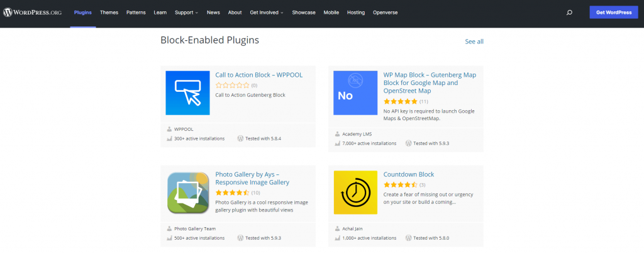Click See all block-enabled plugins link
The width and height of the screenshot is (644, 253).
click(x=474, y=42)
